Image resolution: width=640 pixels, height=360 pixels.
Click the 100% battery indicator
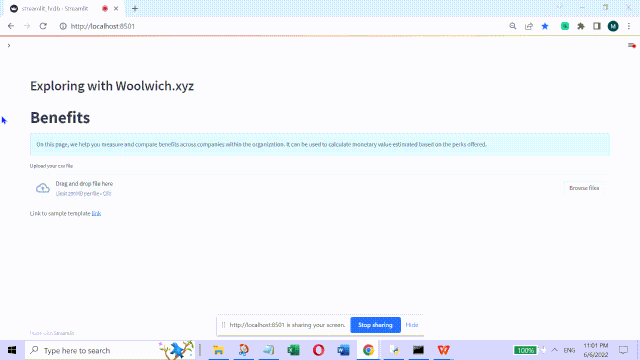[525, 350]
